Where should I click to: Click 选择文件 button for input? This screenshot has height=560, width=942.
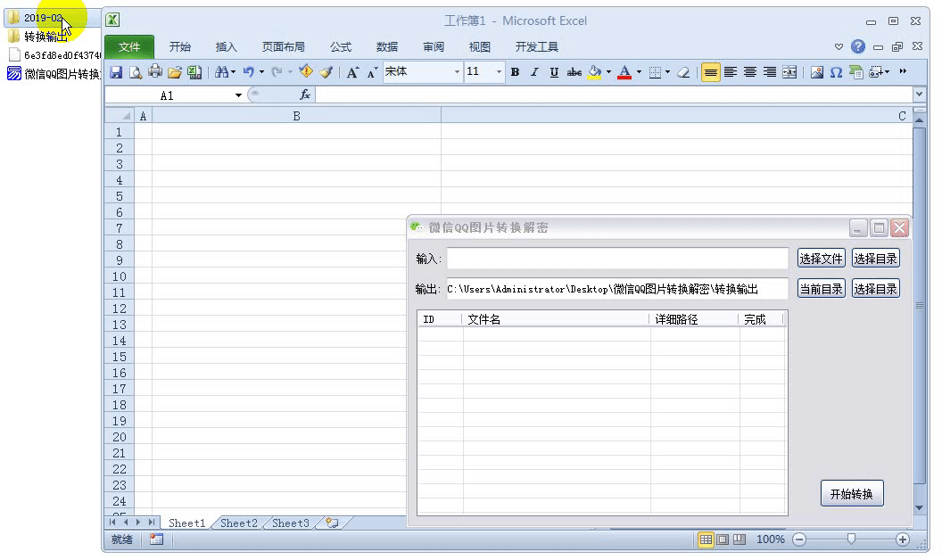point(822,259)
